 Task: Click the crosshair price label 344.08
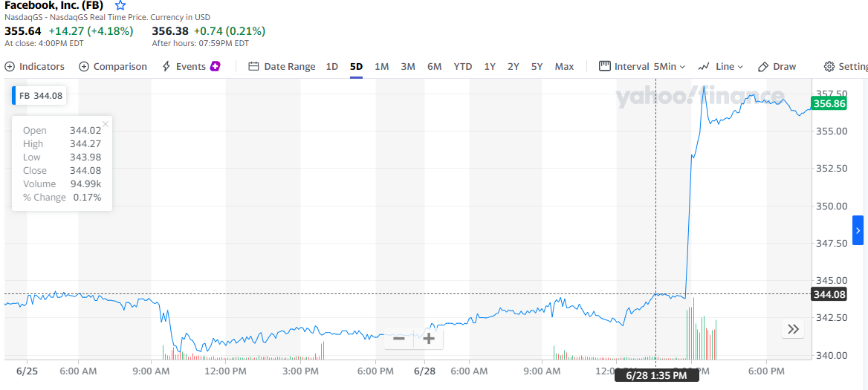(x=829, y=294)
